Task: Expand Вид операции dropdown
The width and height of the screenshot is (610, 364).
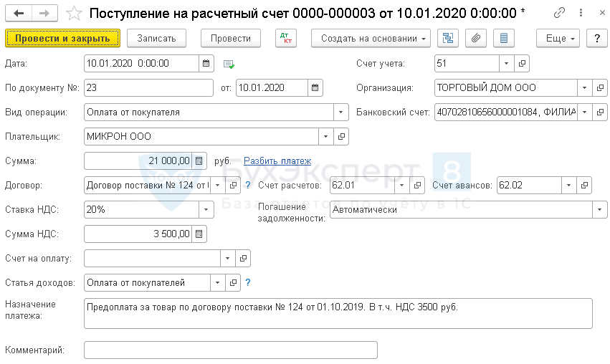Action: coord(340,112)
